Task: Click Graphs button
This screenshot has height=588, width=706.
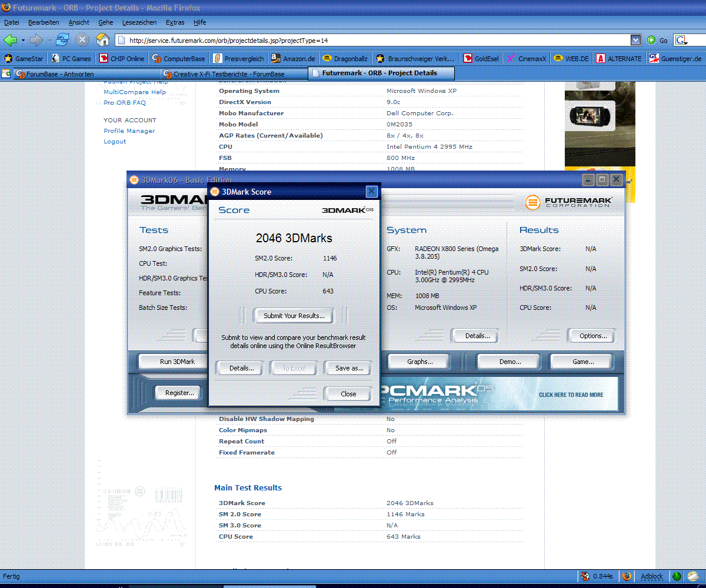Action: click(419, 362)
